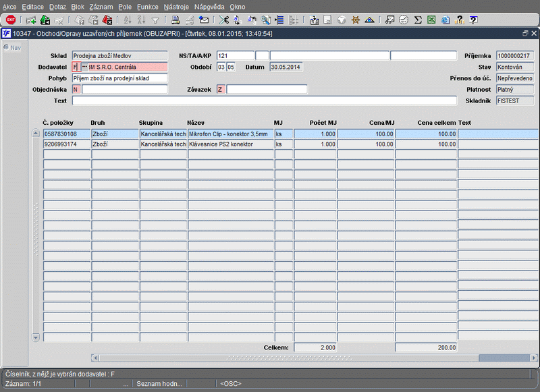Viewport: 540px width, 392px height.
Task: Click the Datum field 30.05.2014
Action: pyautogui.click(x=286, y=67)
